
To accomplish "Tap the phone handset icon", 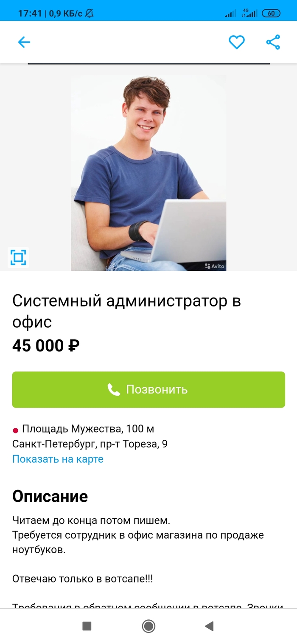I will (114, 390).
